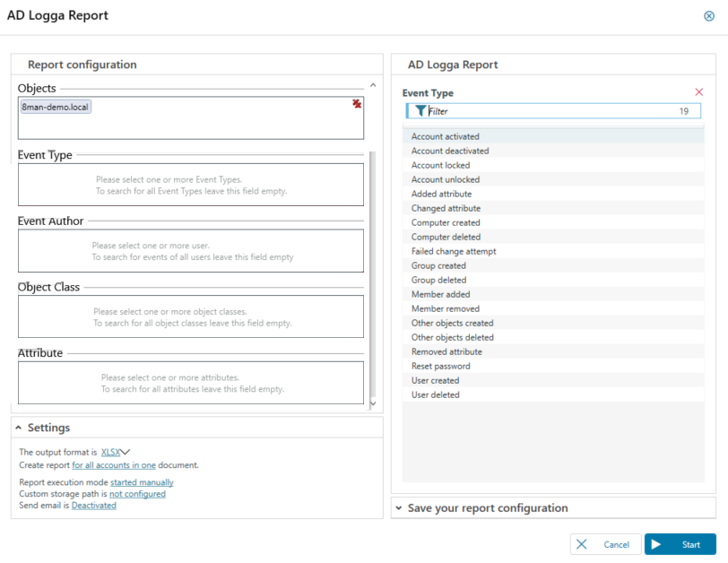Collapse the Settings section

[x=20, y=429]
